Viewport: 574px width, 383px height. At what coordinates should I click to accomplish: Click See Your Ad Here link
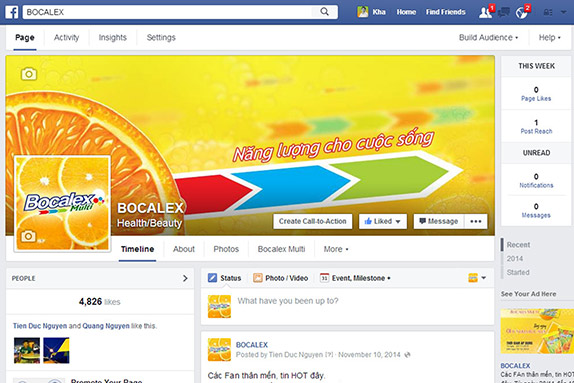coord(528,294)
